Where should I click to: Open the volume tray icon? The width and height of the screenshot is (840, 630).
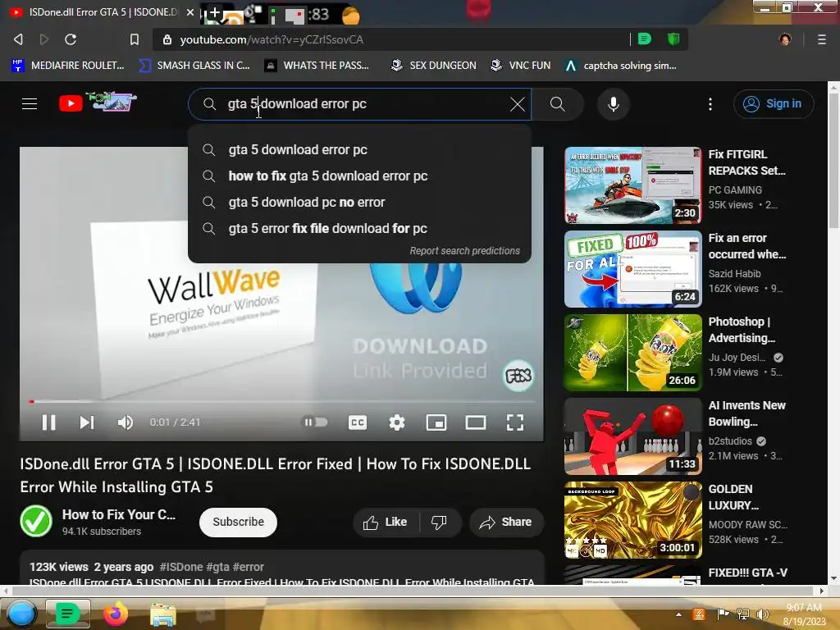762,614
